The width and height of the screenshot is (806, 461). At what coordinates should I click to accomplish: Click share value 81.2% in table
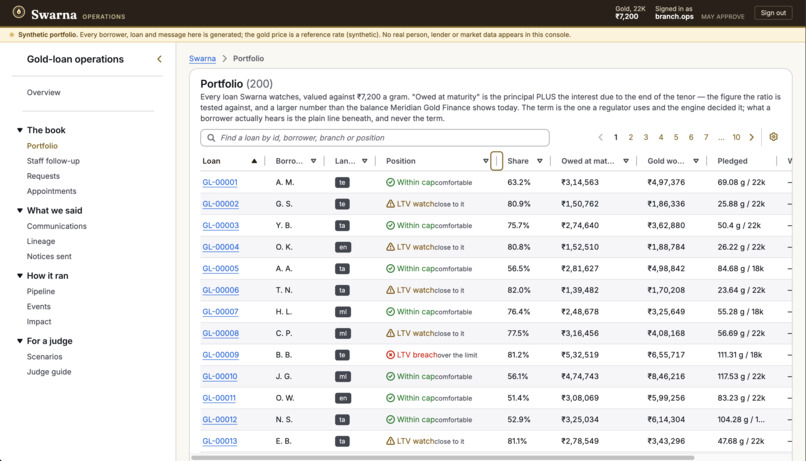pyautogui.click(x=519, y=355)
